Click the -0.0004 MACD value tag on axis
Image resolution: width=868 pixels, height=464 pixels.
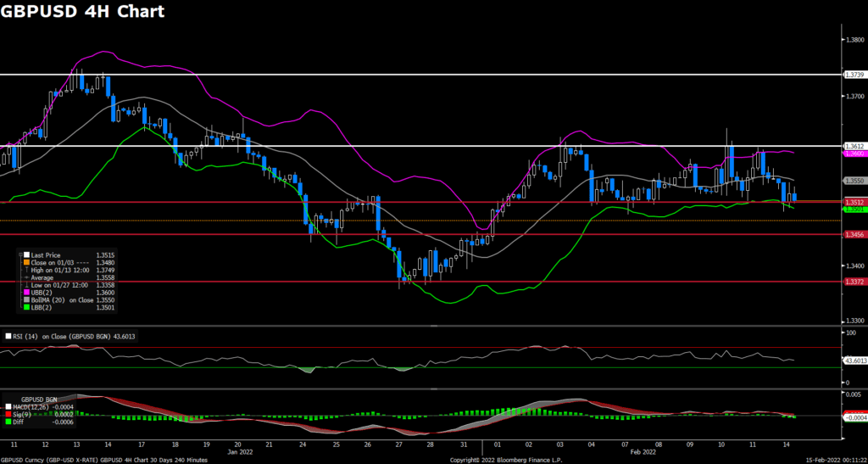(x=854, y=417)
